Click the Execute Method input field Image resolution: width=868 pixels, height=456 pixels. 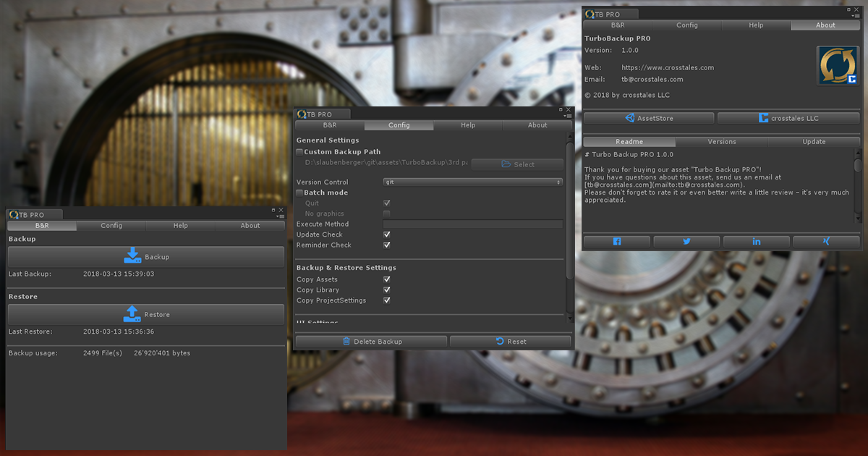coord(473,224)
